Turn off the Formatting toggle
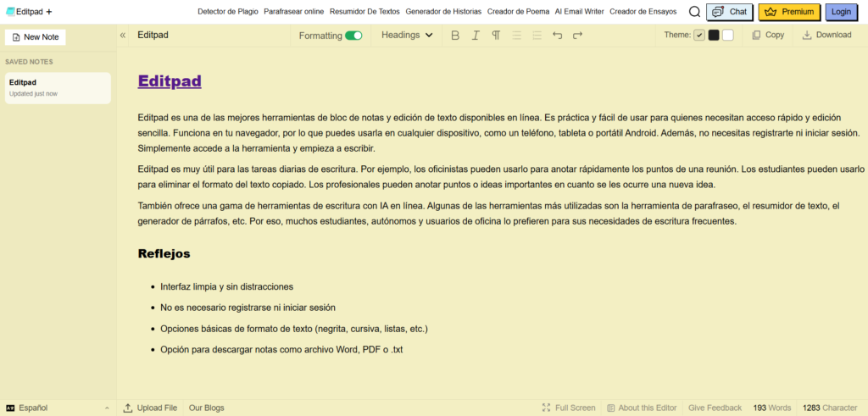 [x=353, y=36]
